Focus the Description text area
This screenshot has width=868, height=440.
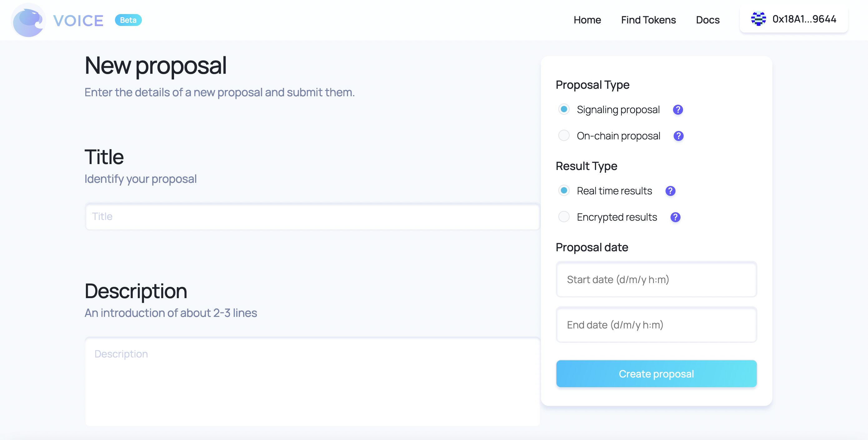pyautogui.click(x=312, y=382)
